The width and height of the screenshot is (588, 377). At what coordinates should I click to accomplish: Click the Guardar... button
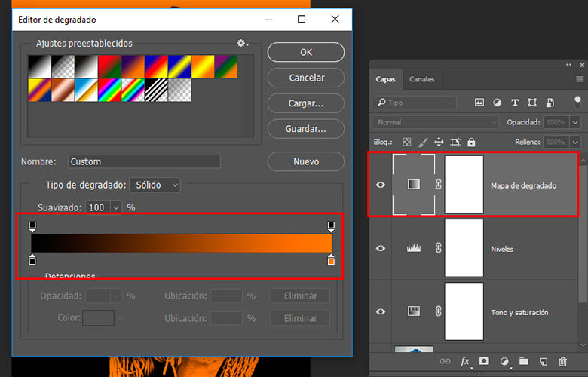pyautogui.click(x=305, y=129)
